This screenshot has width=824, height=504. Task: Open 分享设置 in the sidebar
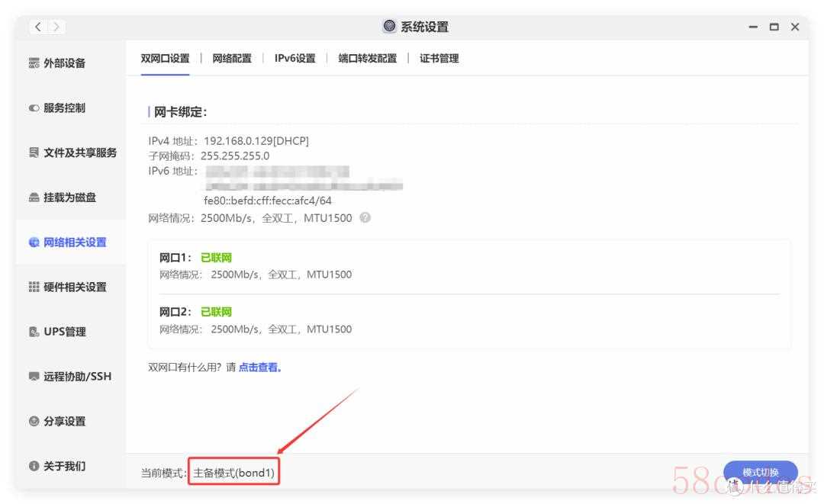click(64, 421)
